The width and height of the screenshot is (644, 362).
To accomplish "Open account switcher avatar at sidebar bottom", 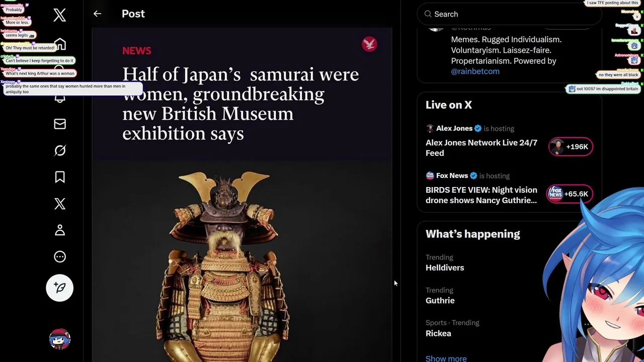I will click(60, 339).
